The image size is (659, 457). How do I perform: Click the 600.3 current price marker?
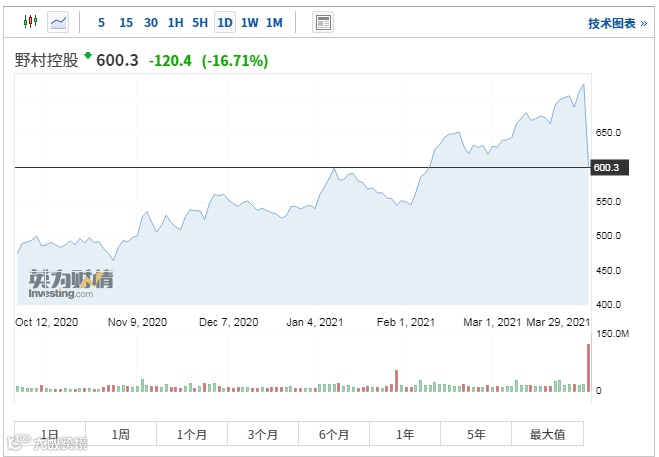[610, 167]
